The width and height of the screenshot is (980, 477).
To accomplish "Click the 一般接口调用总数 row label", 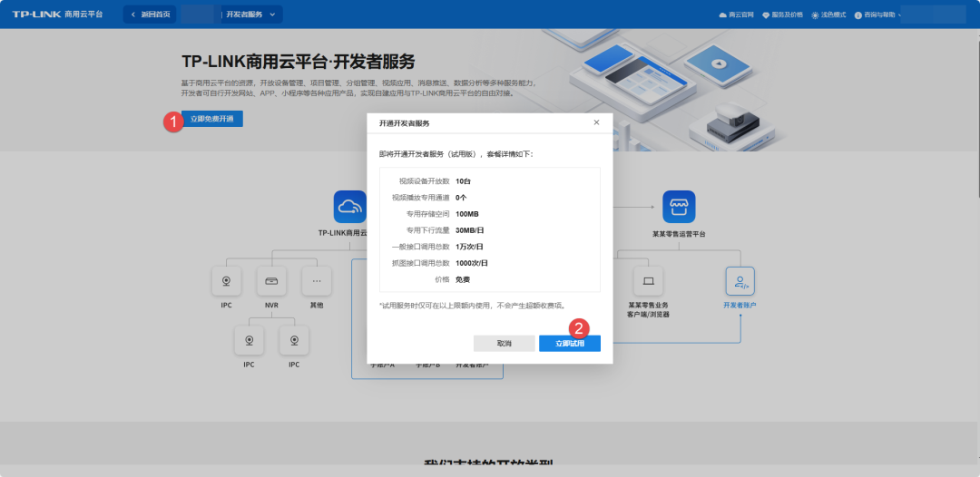I will [421, 247].
